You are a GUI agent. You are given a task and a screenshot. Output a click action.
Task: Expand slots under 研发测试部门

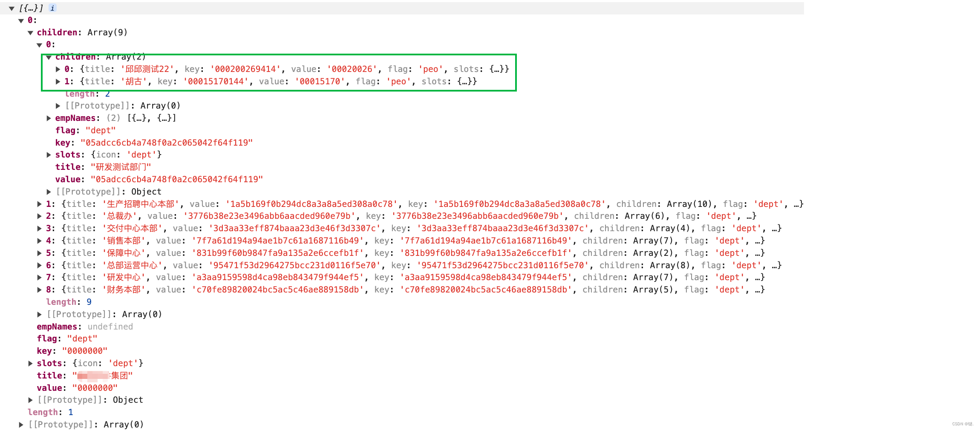click(x=49, y=155)
